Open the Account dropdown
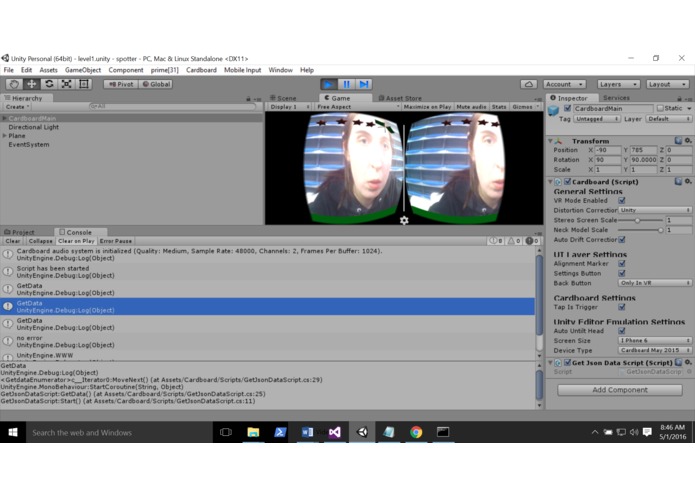695x494 pixels. tap(564, 84)
